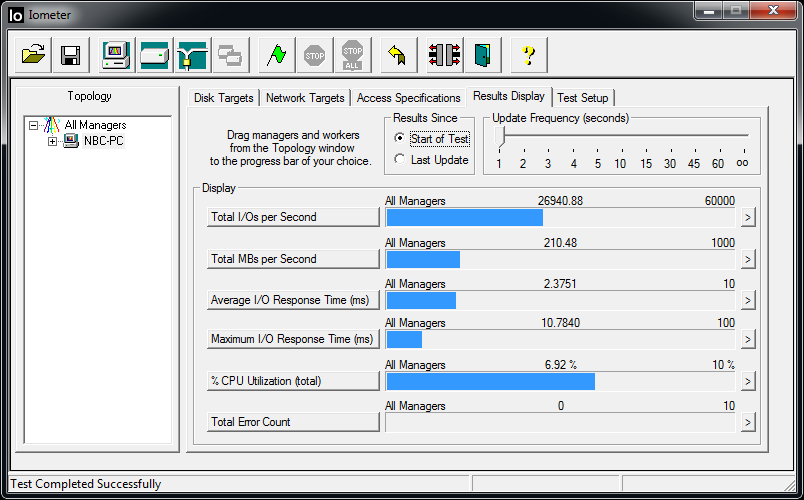Click Maximum I/O Response Time button
Viewport: 804px width, 500px height.
coord(293,339)
